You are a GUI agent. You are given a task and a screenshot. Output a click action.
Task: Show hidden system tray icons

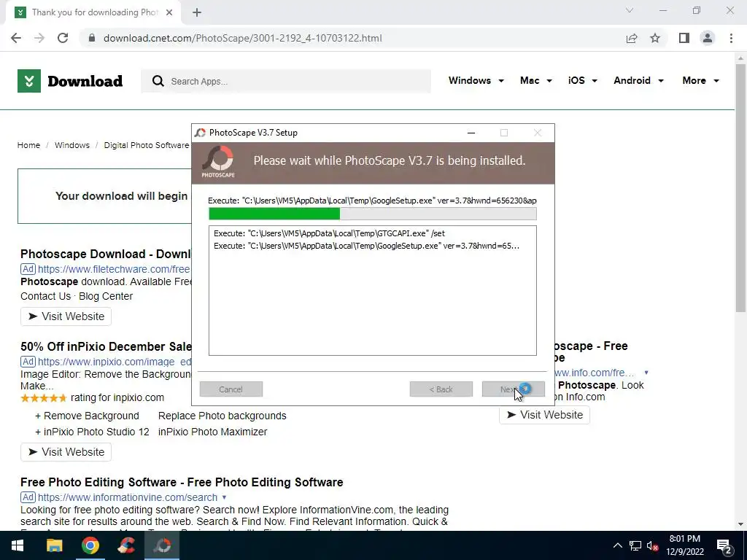[617, 545]
